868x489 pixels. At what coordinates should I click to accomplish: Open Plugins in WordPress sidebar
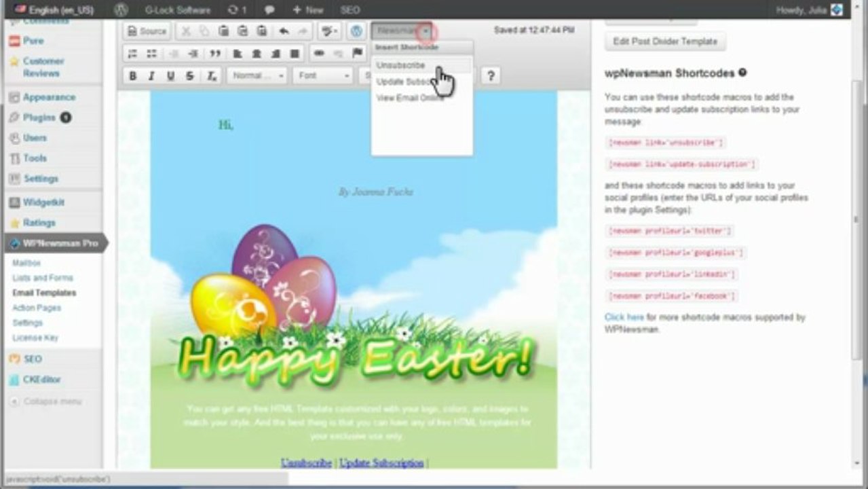point(39,117)
